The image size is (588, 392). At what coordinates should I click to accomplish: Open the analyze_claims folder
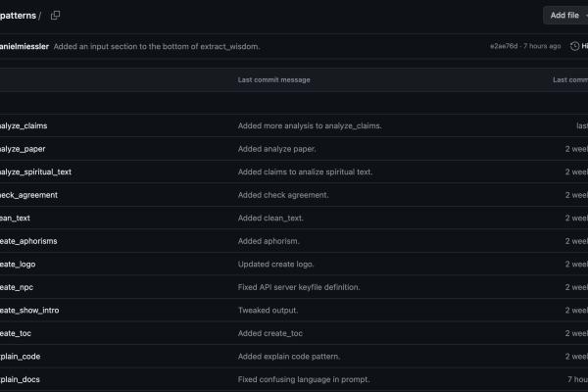coord(24,126)
